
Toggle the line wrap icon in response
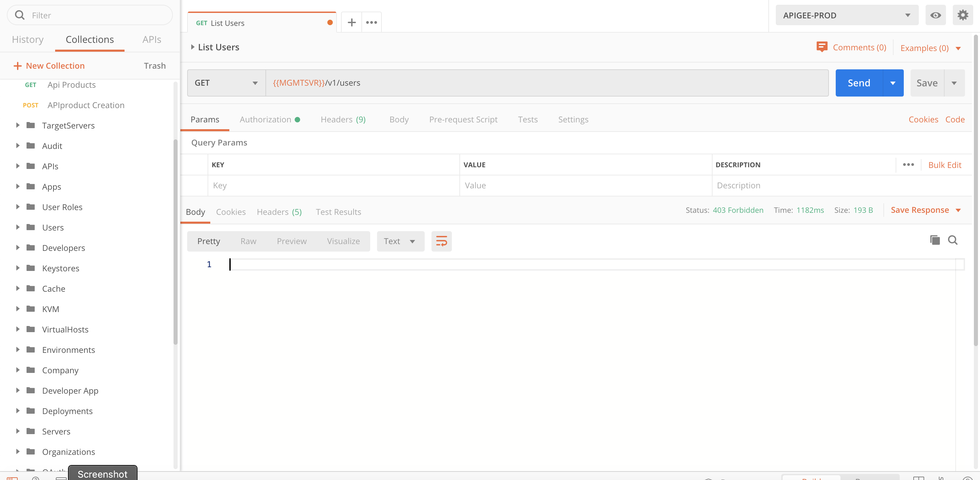point(441,241)
